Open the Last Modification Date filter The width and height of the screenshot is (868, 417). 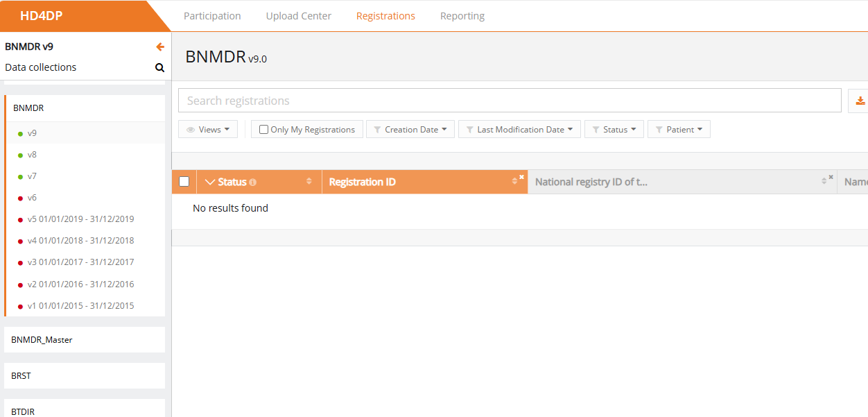pos(519,130)
